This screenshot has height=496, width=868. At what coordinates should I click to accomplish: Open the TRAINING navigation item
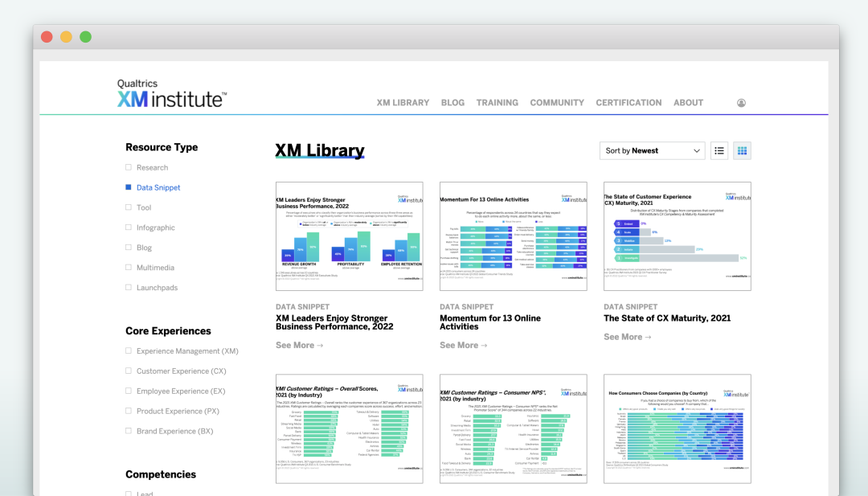[x=497, y=103]
